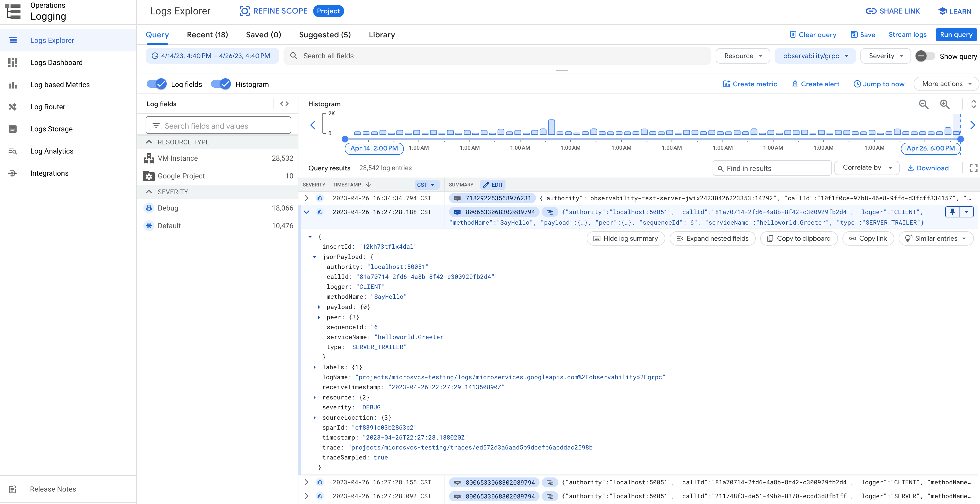
Task: Toggle Log fields panel width arrows
Action: pyautogui.click(x=284, y=104)
